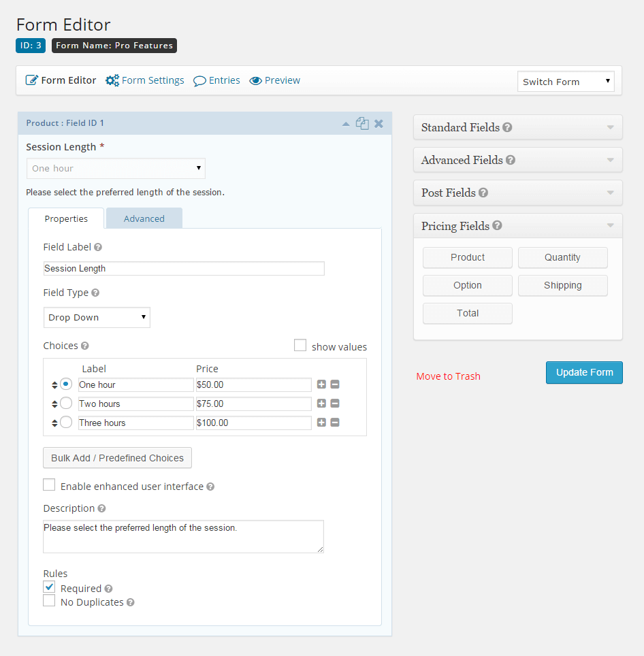The width and height of the screenshot is (644, 656).
Task: Duplicate the Product field using copy icon
Action: pyautogui.click(x=362, y=123)
